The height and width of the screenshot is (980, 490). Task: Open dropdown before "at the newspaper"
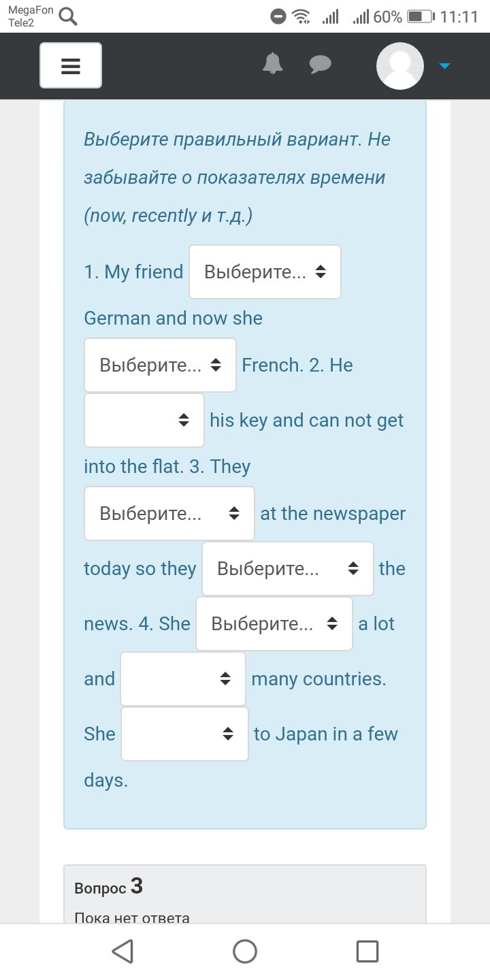tap(169, 514)
